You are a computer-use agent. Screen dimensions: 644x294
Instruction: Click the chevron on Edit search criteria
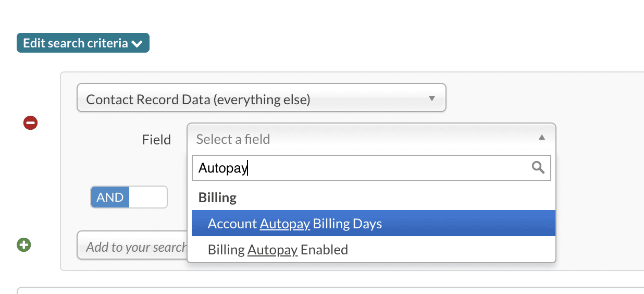click(x=137, y=44)
